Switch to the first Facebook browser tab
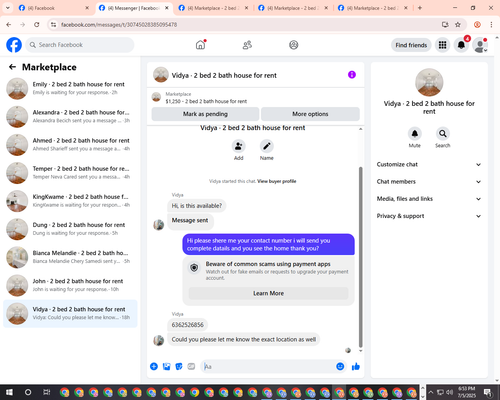The height and width of the screenshot is (400, 500). pos(53,8)
